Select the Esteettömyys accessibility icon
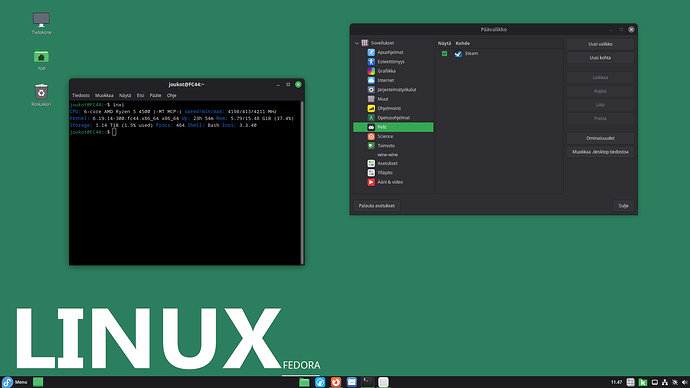Screen dimensions: 690x388 coord(371,62)
